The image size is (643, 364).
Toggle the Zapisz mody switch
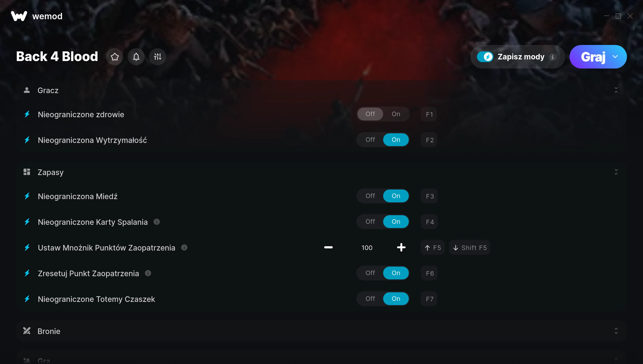click(485, 57)
